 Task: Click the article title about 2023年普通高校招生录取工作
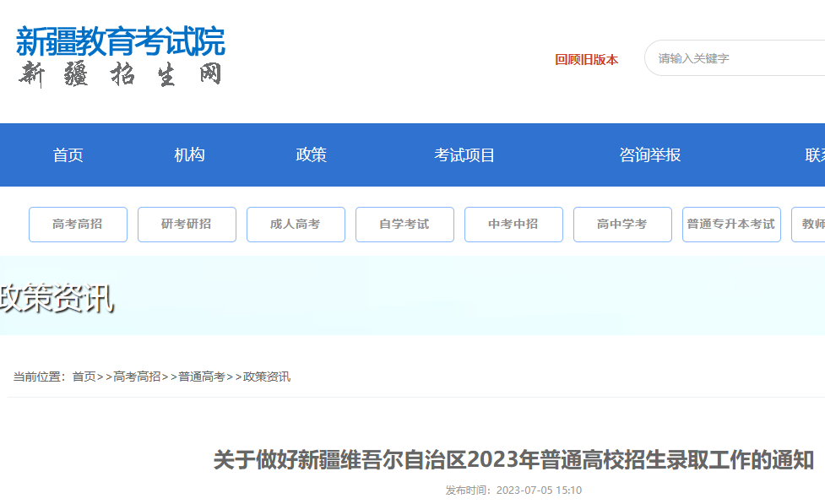[x=513, y=460]
